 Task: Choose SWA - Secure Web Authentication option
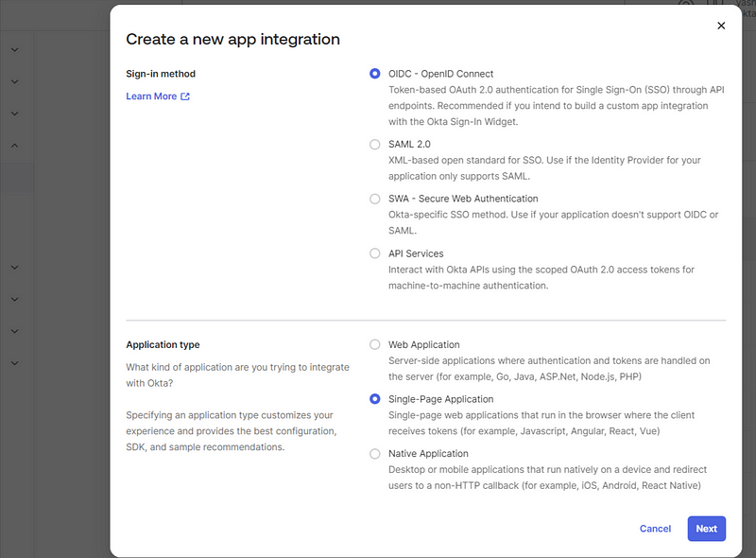(374, 199)
